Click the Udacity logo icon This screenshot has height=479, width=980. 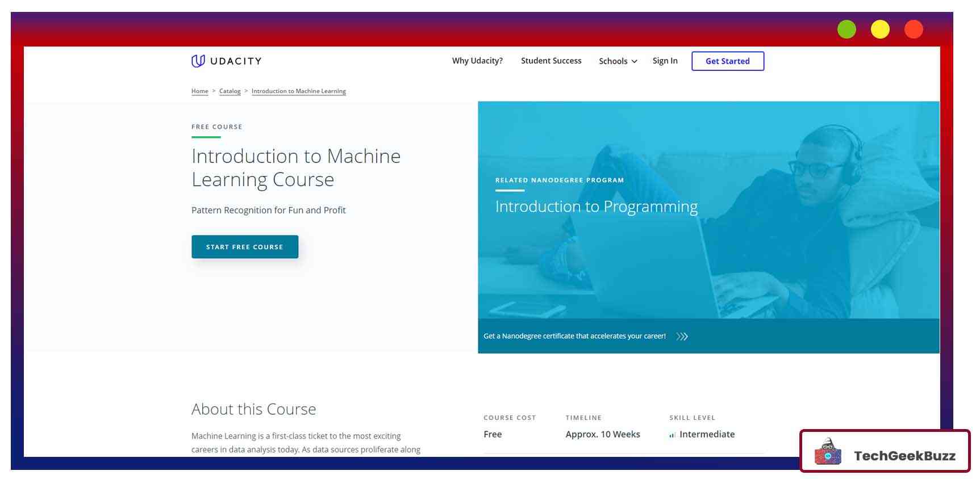198,61
